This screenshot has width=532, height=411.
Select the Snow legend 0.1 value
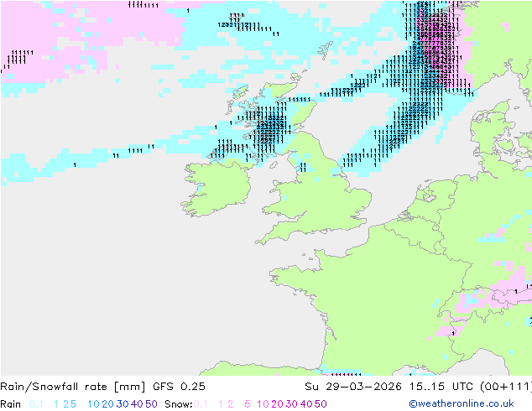201,404
